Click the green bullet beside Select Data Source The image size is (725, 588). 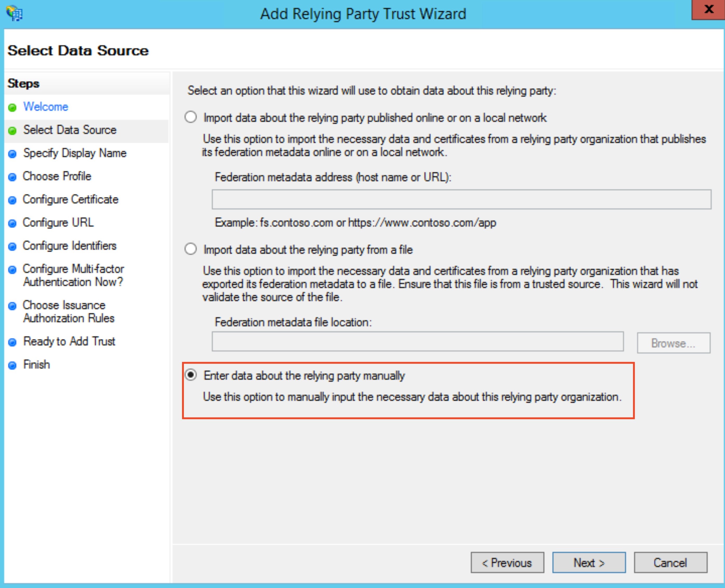[x=12, y=131]
